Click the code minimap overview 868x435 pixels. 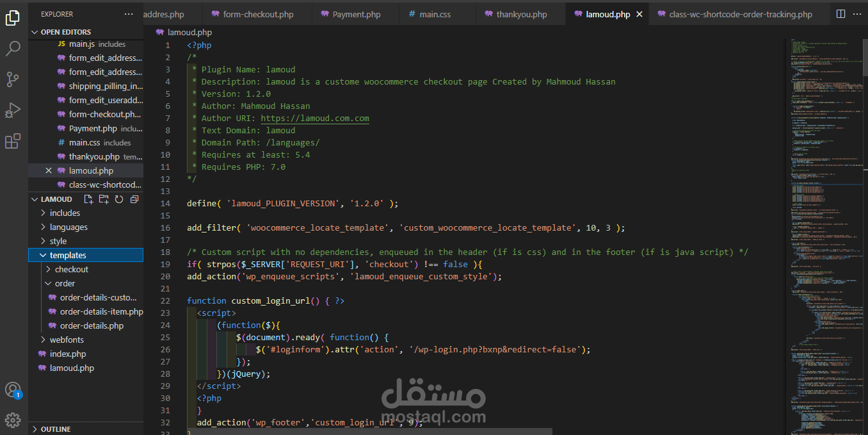coord(823,236)
